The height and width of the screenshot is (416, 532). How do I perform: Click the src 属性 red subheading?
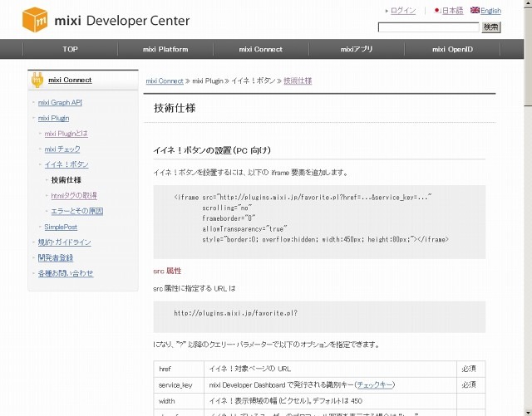point(167,271)
